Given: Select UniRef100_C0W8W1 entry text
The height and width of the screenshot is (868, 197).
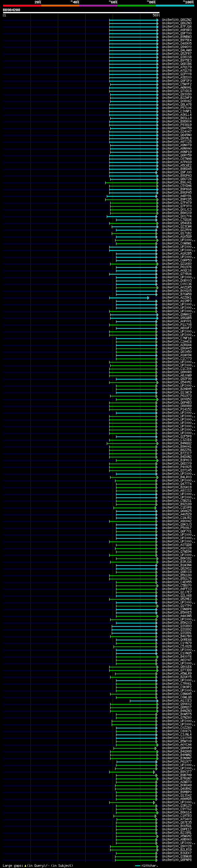Looking at the screenshot, I should click(x=177, y=243).
